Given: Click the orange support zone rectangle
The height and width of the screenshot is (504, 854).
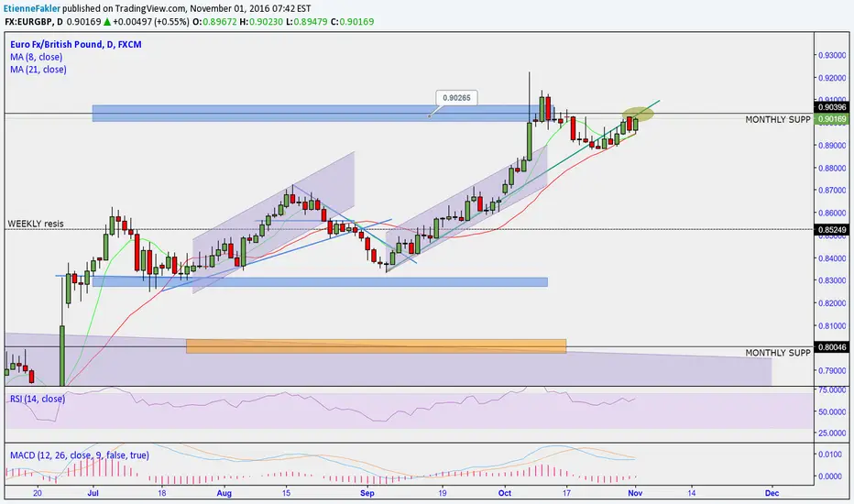Looking at the screenshot, I should [377, 346].
